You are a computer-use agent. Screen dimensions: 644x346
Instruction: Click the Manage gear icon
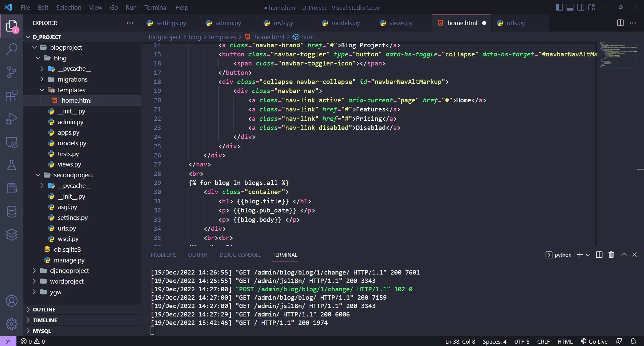(12, 324)
